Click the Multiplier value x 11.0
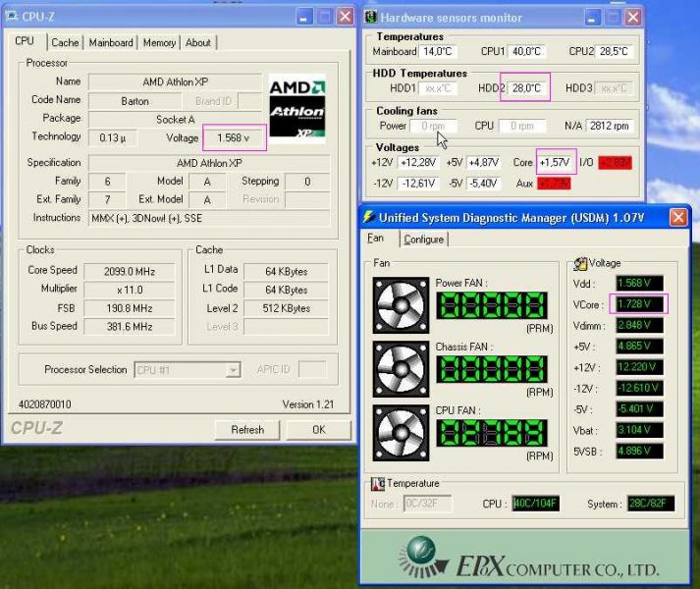Screen dimensions: 700x589 (x=130, y=290)
